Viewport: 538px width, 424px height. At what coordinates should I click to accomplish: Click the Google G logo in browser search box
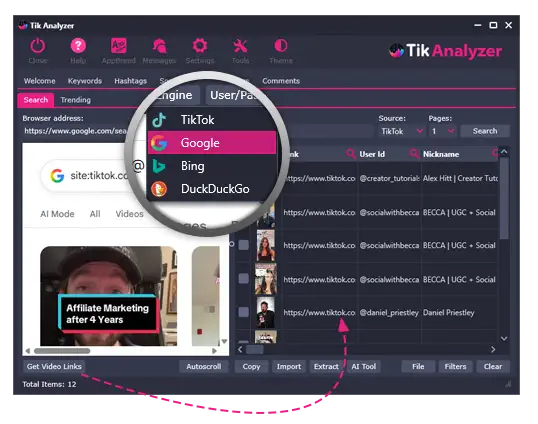[57, 176]
